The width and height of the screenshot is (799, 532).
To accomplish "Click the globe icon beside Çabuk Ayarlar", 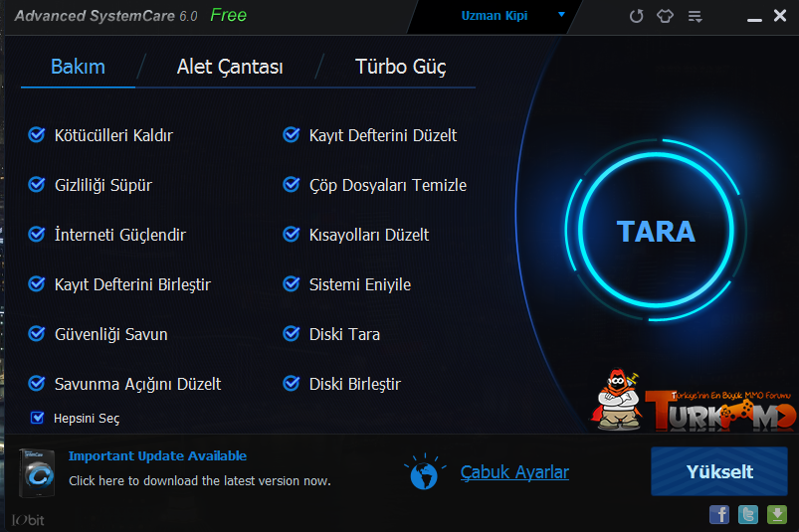I will tap(424, 473).
